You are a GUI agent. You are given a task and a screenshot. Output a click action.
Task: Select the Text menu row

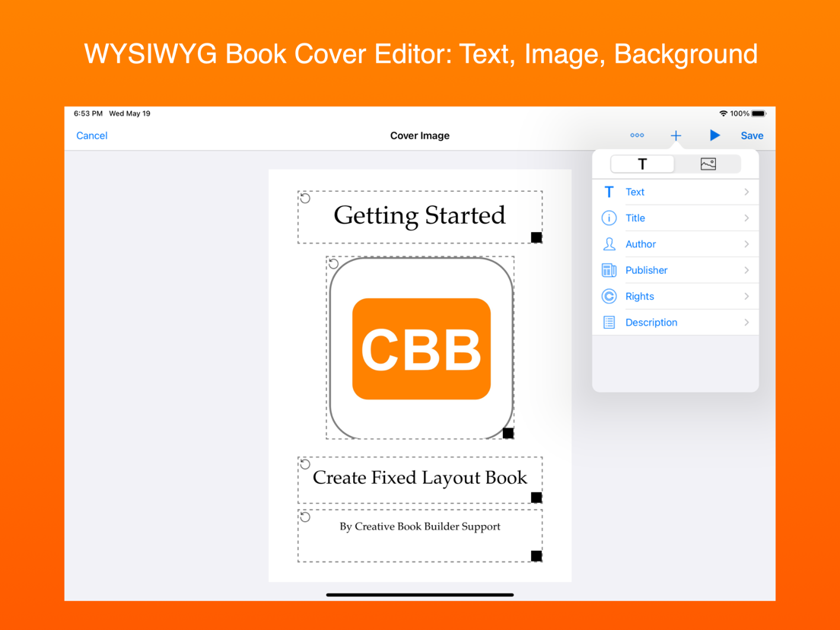676,192
